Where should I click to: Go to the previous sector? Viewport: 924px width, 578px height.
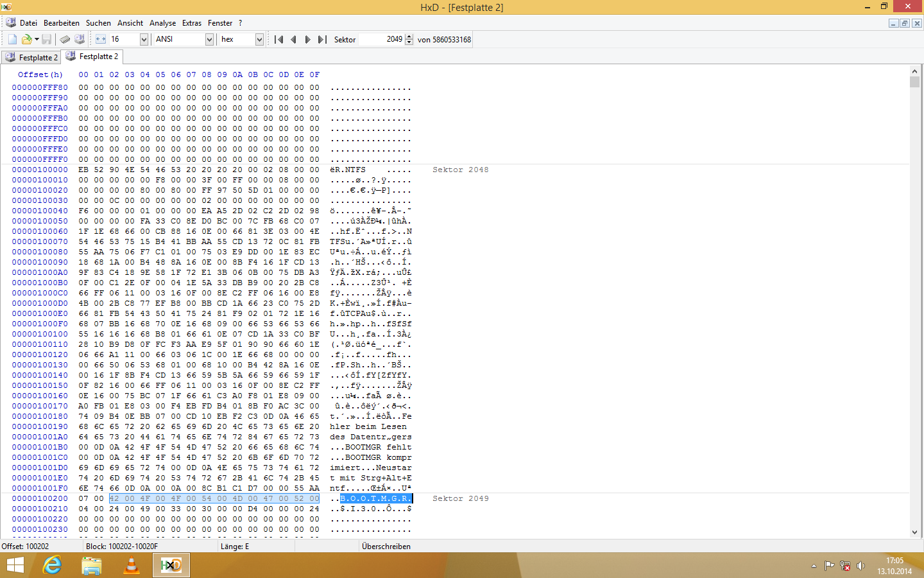click(x=293, y=39)
